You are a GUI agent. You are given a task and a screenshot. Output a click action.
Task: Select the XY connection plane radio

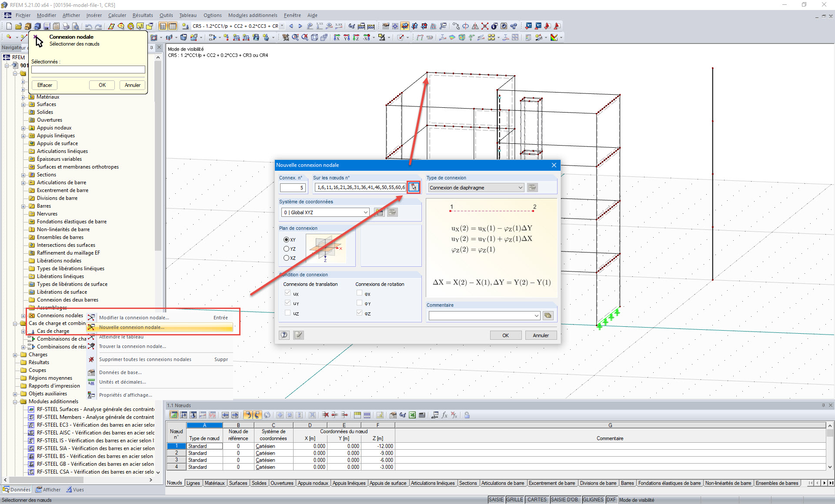point(287,240)
